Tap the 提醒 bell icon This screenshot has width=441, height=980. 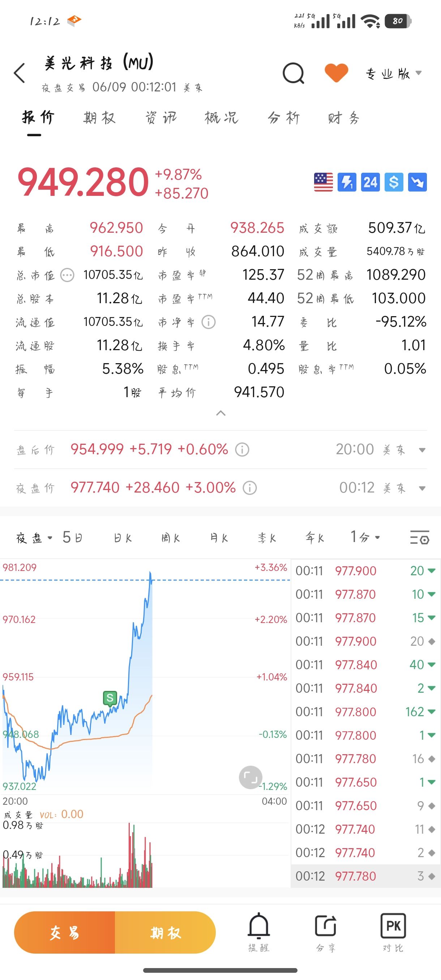[259, 932]
